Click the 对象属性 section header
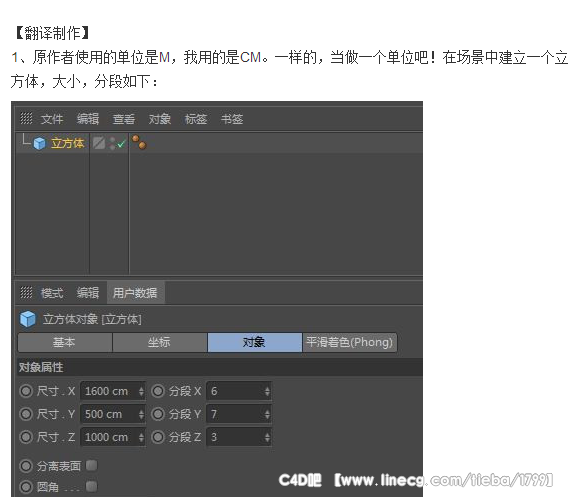This screenshot has height=497, width=579. [220, 367]
